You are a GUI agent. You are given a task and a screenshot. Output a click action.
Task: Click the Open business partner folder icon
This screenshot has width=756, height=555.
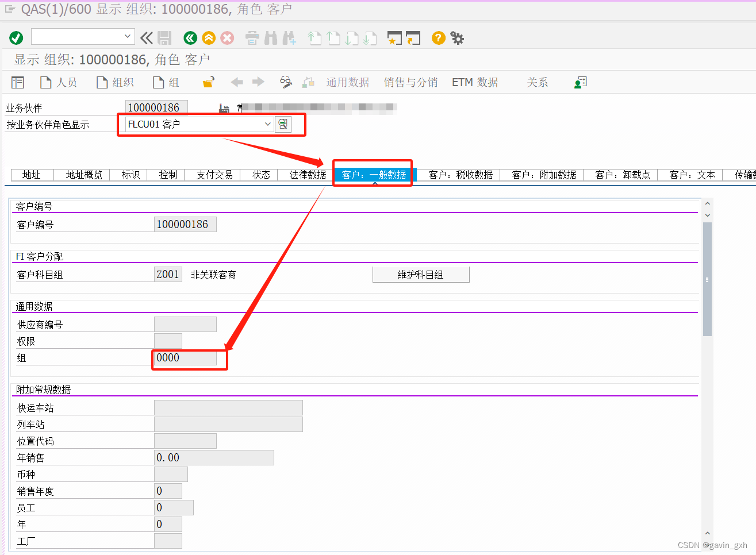209,82
